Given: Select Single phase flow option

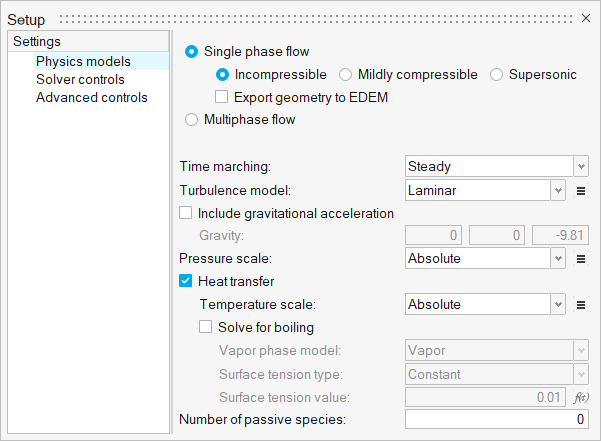Looking at the screenshot, I should (192, 51).
